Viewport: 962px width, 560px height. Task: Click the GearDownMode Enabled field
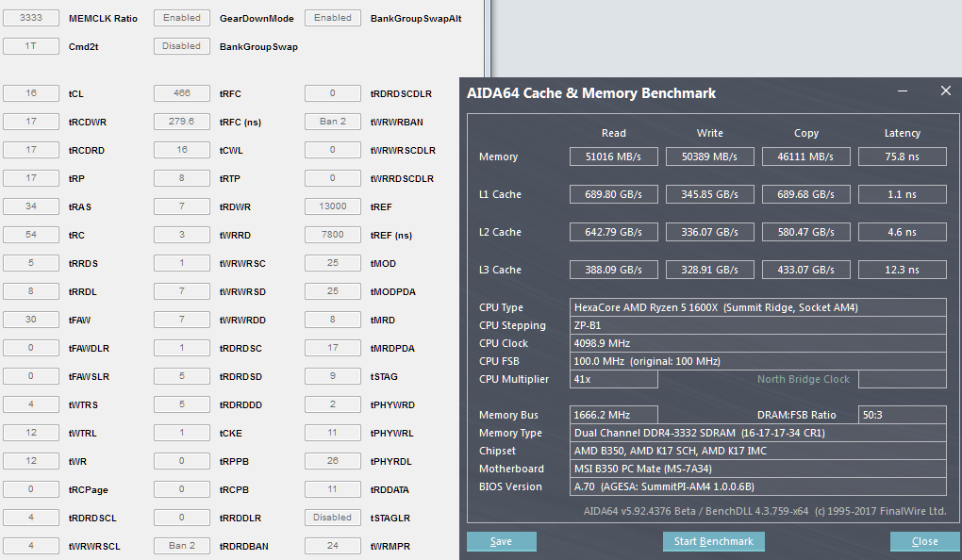(182, 18)
